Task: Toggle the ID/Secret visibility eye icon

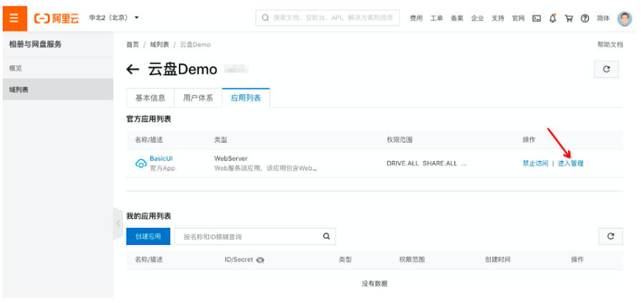Action: [x=260, y=260]
